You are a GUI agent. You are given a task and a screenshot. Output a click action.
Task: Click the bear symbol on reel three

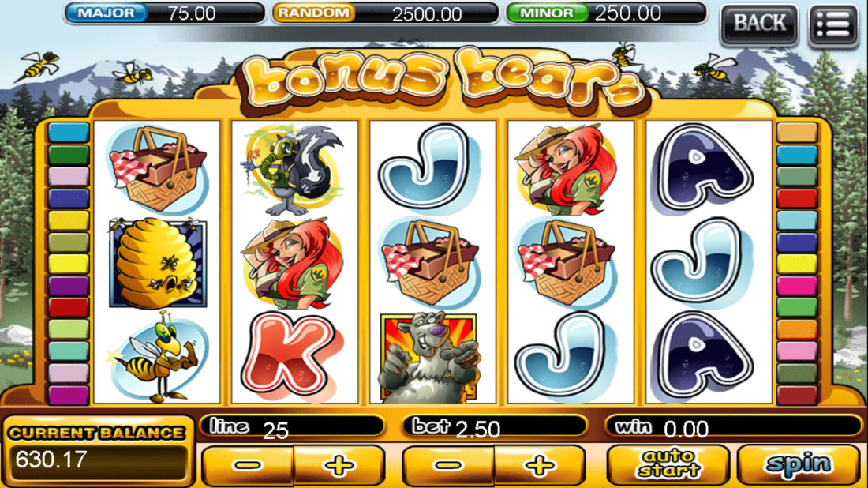[428, 357]
